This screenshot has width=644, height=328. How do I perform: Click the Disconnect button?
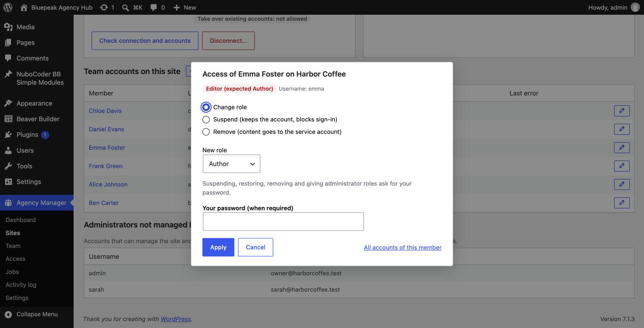[228, 40]
